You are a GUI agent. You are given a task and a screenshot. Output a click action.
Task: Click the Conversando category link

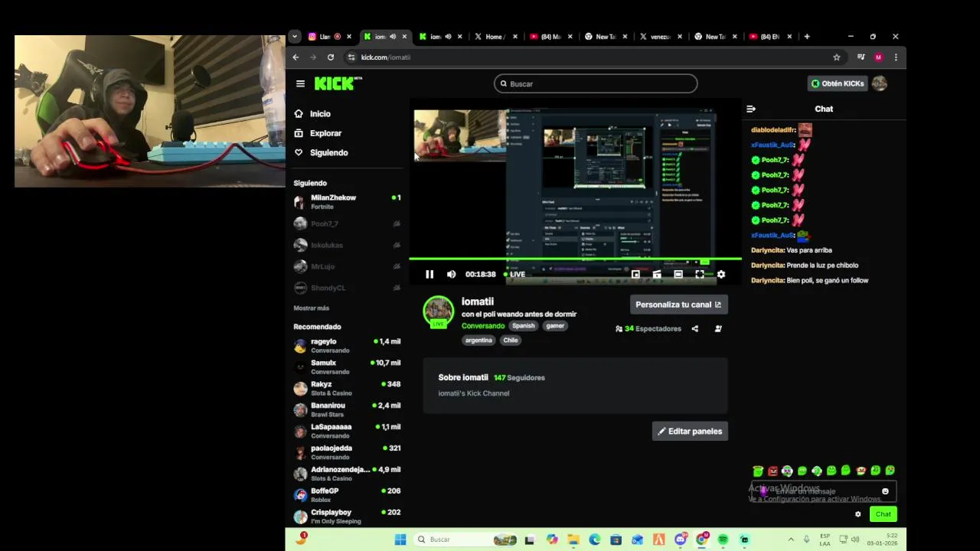(483, 326)
